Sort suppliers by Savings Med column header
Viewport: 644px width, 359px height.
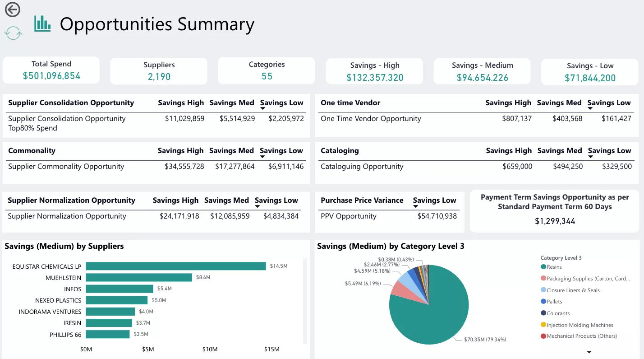click(232, 103)
